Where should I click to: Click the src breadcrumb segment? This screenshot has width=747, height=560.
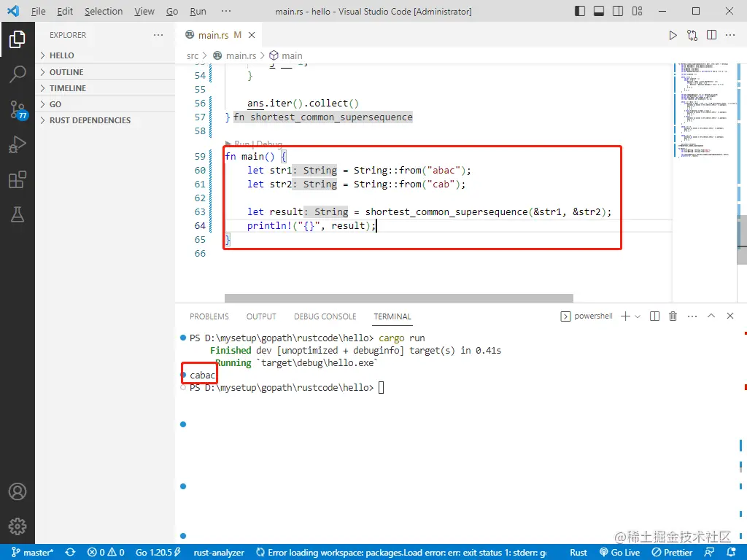click(192, 55)
